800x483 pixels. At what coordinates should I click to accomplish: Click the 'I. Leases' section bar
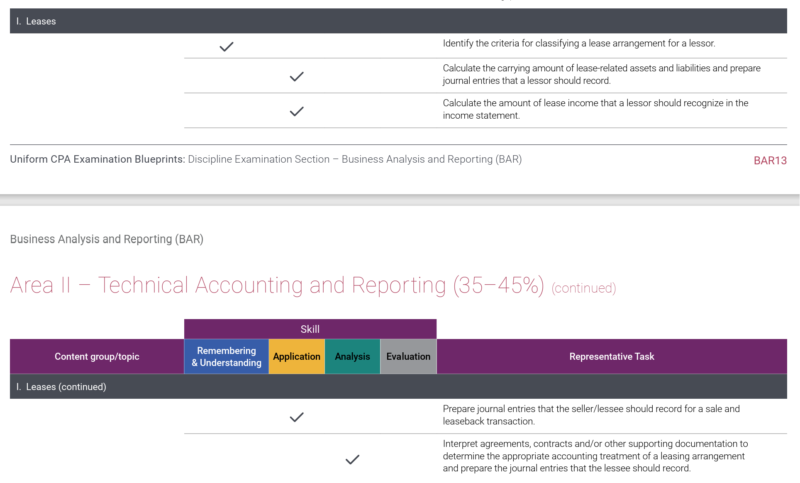click(x=398, y=21)
